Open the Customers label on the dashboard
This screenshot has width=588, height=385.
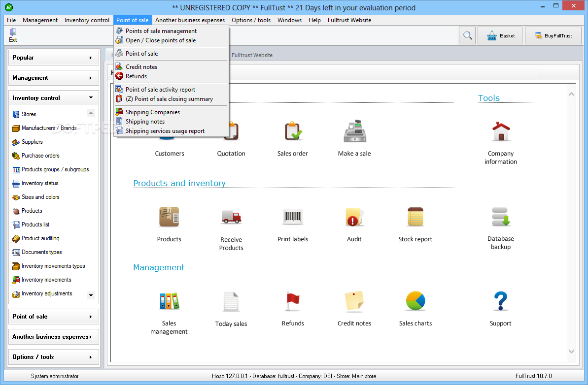tap(170, 154)
